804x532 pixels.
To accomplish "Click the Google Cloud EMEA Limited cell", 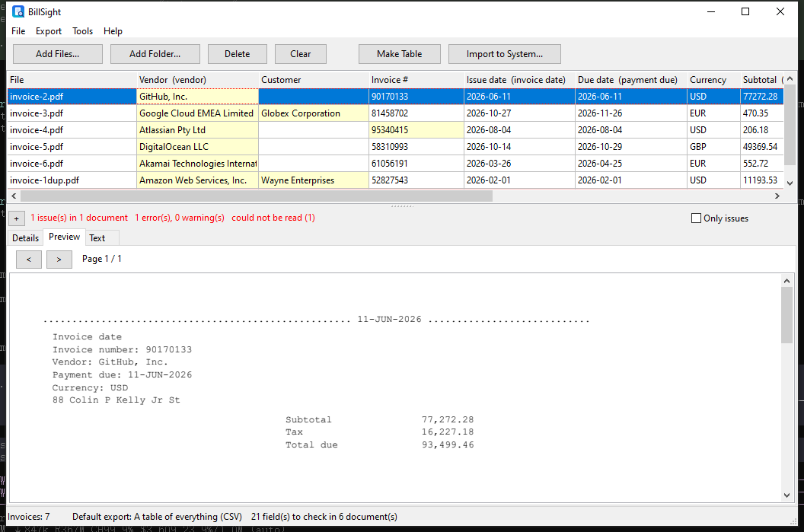I will (197, 113).
